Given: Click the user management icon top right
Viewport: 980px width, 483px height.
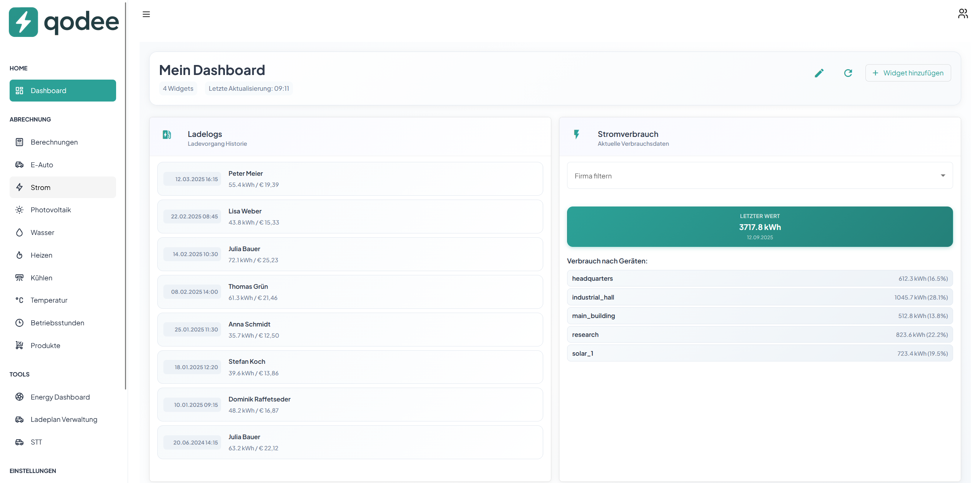Looking at the screenshot, I should click(963, 13).
